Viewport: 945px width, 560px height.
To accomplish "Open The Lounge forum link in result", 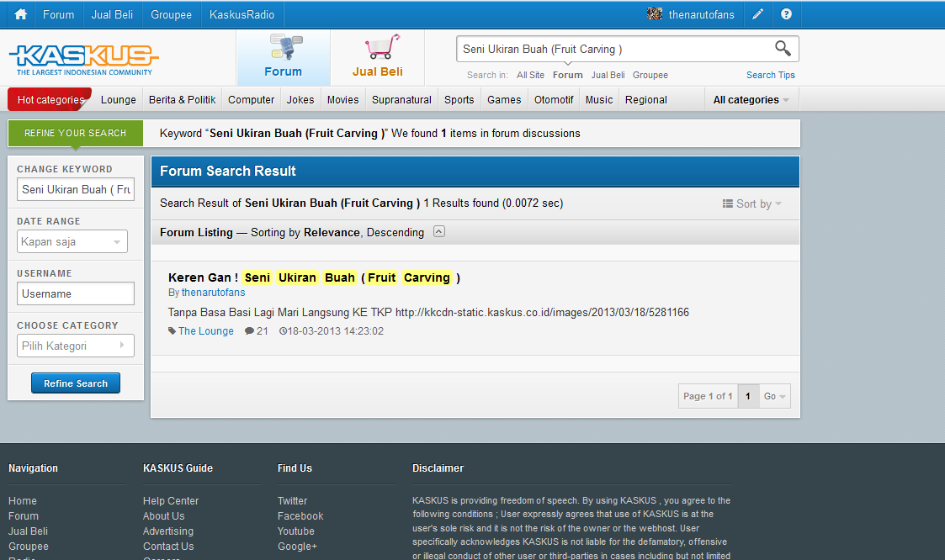I will click(x=205, y=331).
